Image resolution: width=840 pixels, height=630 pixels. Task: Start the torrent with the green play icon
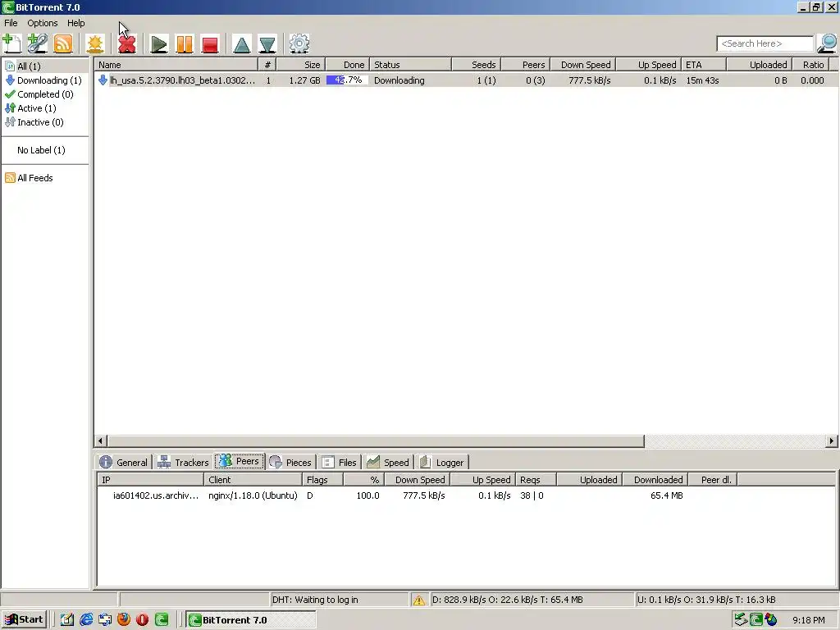[158, 43]
